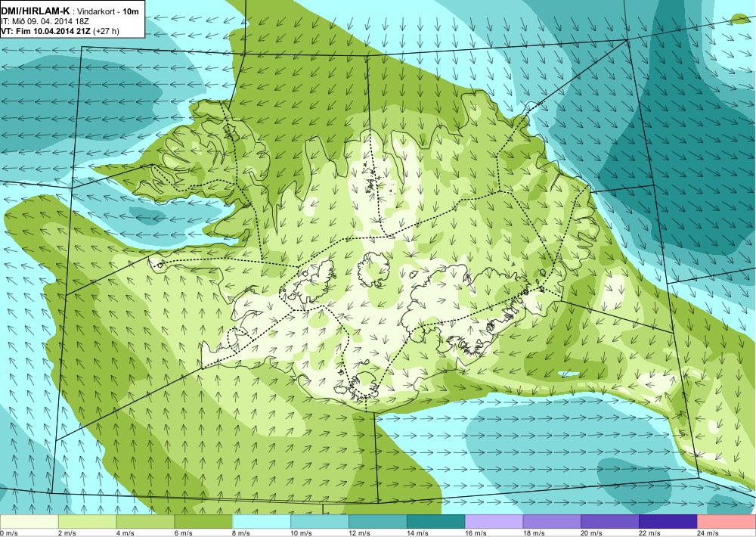The height and width of the screenshot is (537, 756).
Task: Click the medium green 4 m/s legend swatch
Action: (x=145, y=522)
